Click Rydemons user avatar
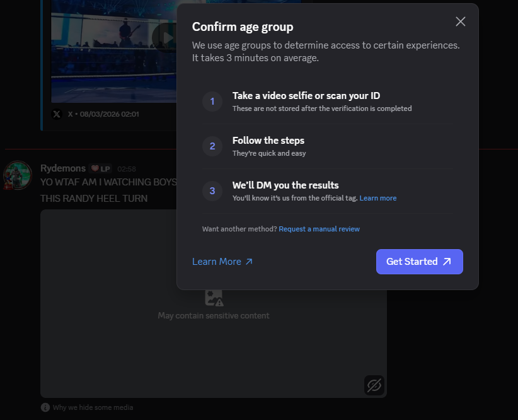 pyautogui.click(x=17, y=175)
